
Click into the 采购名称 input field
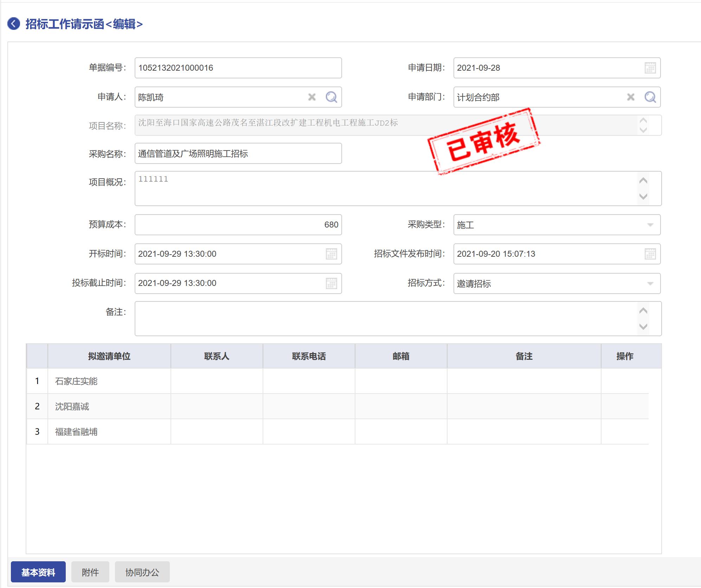(x=238, y=153)
